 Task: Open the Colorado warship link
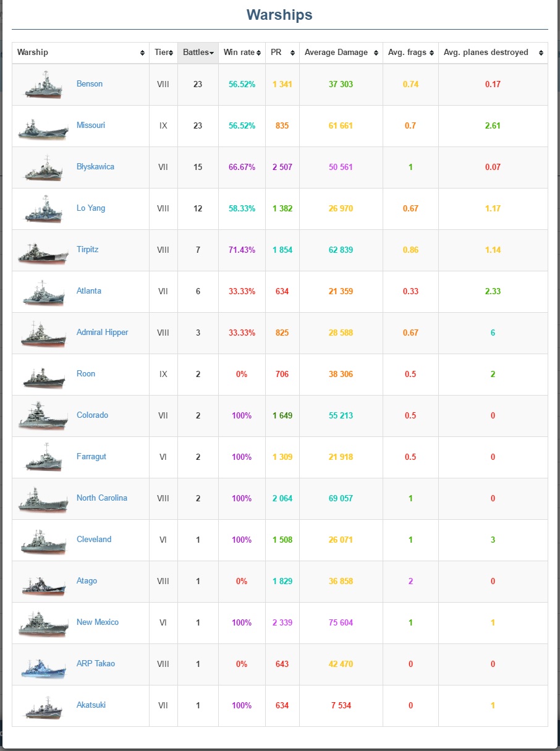[x=92, y=415]
